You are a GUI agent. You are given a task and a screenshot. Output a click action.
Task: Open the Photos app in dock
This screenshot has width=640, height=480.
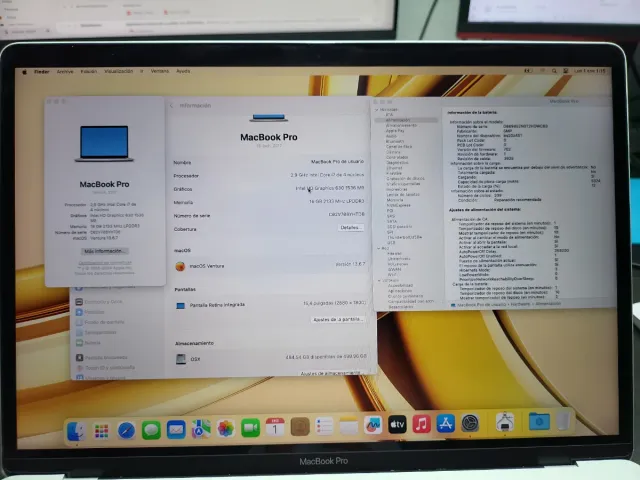225,429
